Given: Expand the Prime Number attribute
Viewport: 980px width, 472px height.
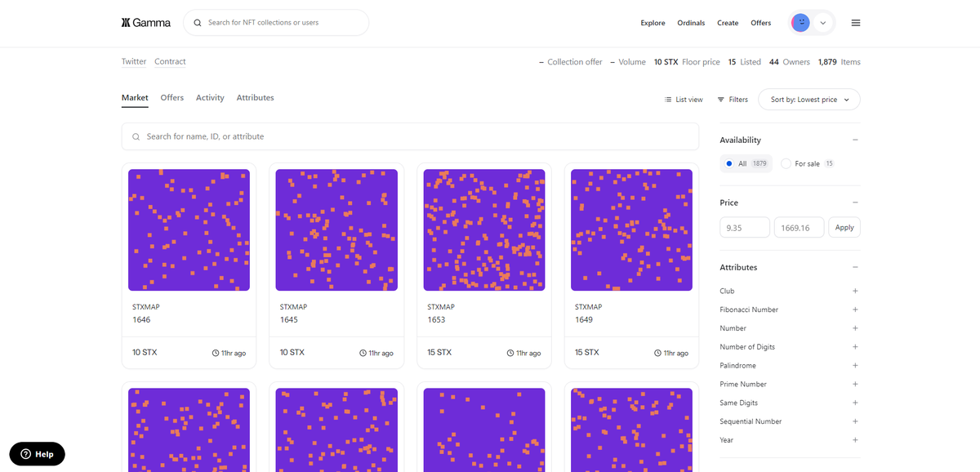Looking at the screenshot, I should coord(855,384).
